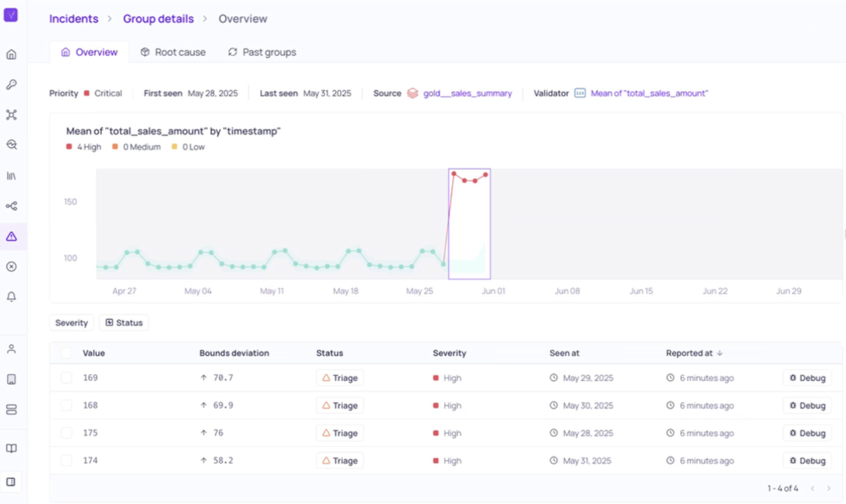846x504 pixels.
Task: Debug the incident with value 169
Action: coord(807,378)
